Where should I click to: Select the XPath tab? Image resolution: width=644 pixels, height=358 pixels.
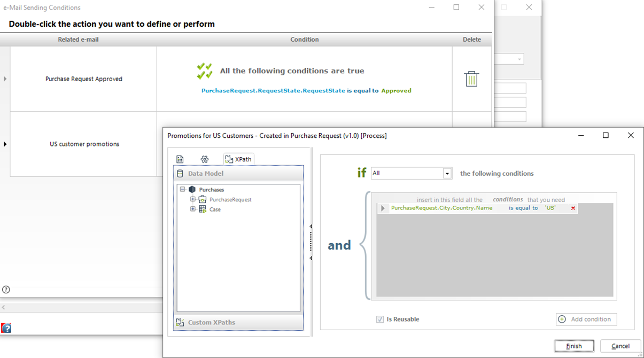pos(238,159)
